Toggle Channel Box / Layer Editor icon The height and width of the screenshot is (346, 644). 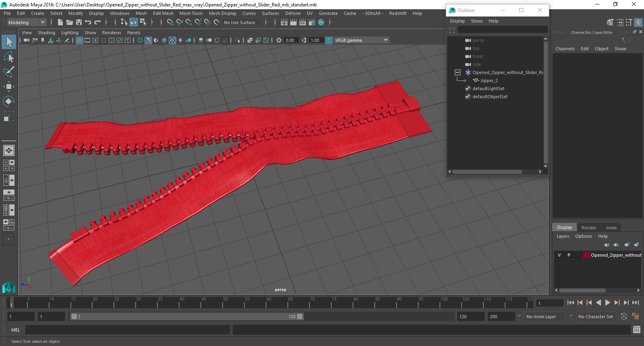click(x=638, y=23)
